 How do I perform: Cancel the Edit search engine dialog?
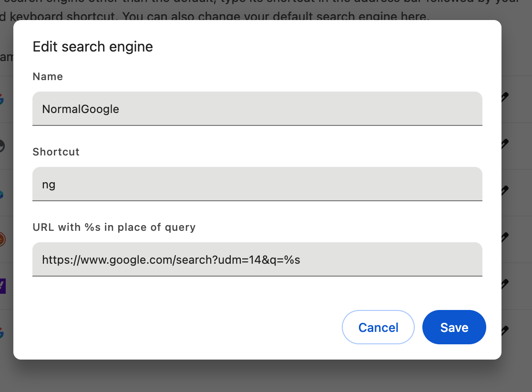(x=378, y=327)
